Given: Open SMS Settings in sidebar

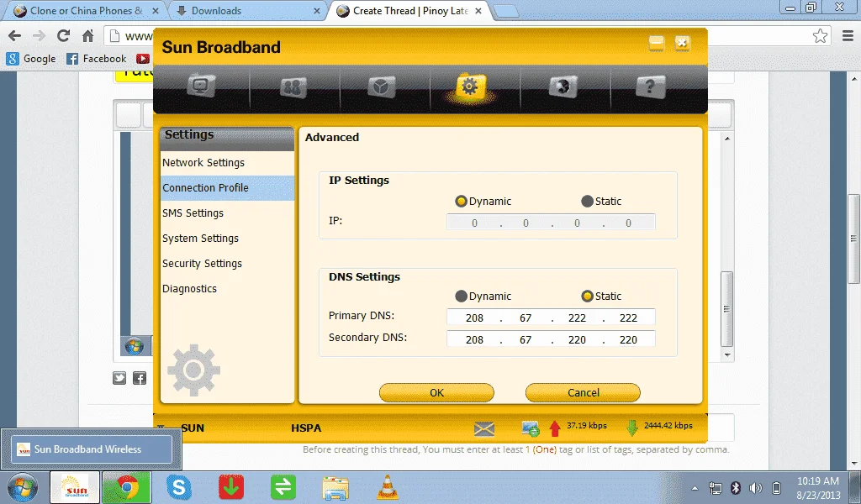Looking at the screenshot, I should pyautogui.click(x=227, y=213).
